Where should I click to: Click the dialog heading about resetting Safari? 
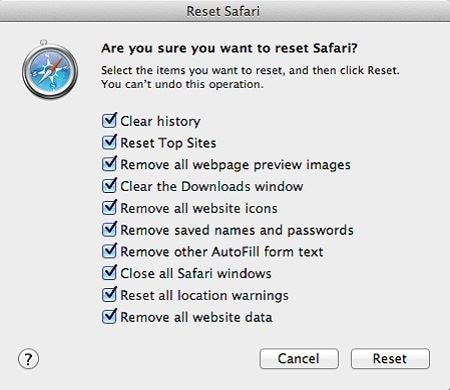(x=229, y=49)
